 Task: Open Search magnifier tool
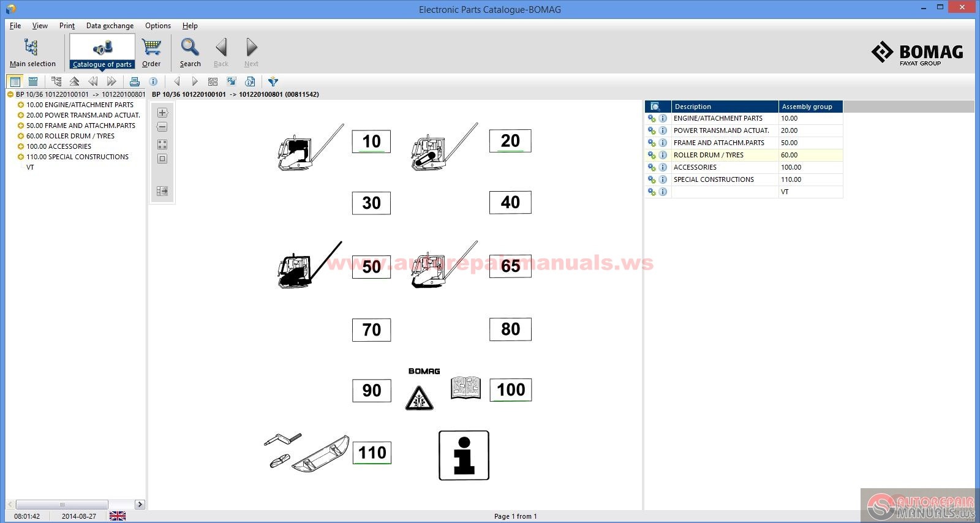[x=190, y=52]
